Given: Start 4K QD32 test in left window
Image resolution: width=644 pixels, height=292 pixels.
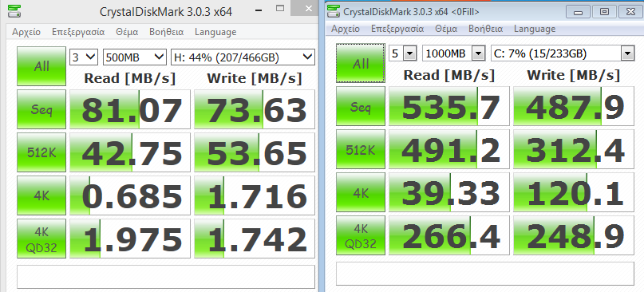Looking at the screenshot, I should click(x=41, y=239).
